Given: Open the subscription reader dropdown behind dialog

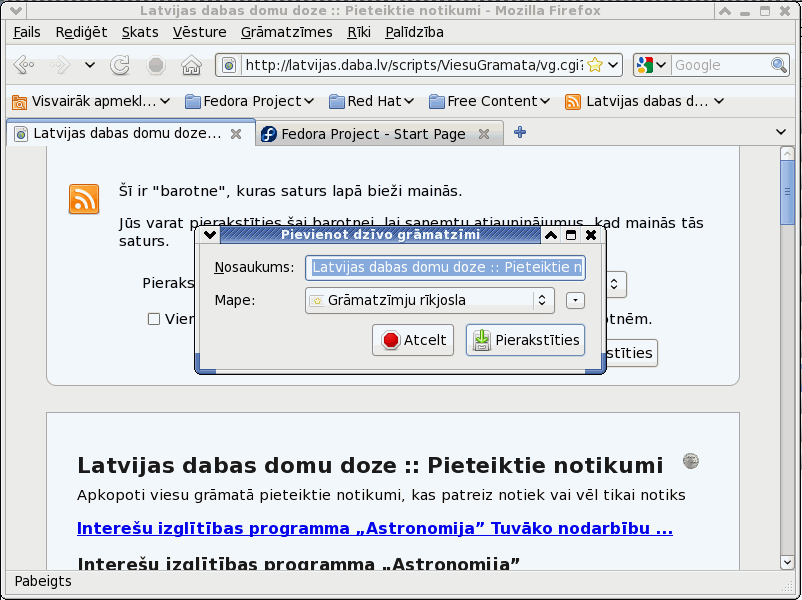Looking at the screenshot, I should point(616,284).
